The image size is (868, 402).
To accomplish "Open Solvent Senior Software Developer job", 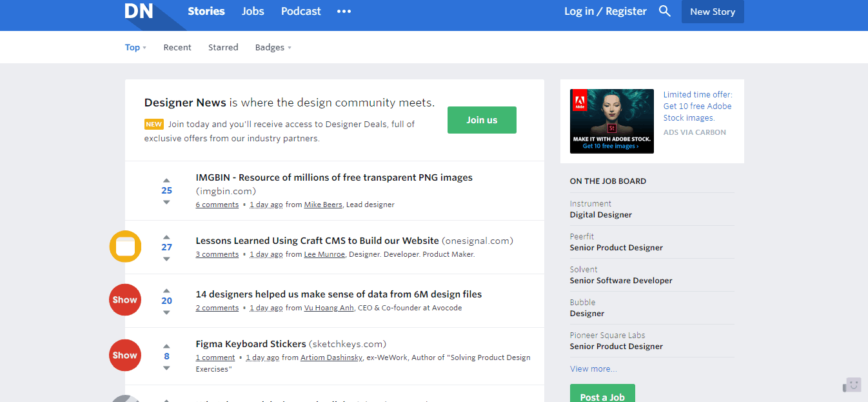I will (x=652, y=275).
